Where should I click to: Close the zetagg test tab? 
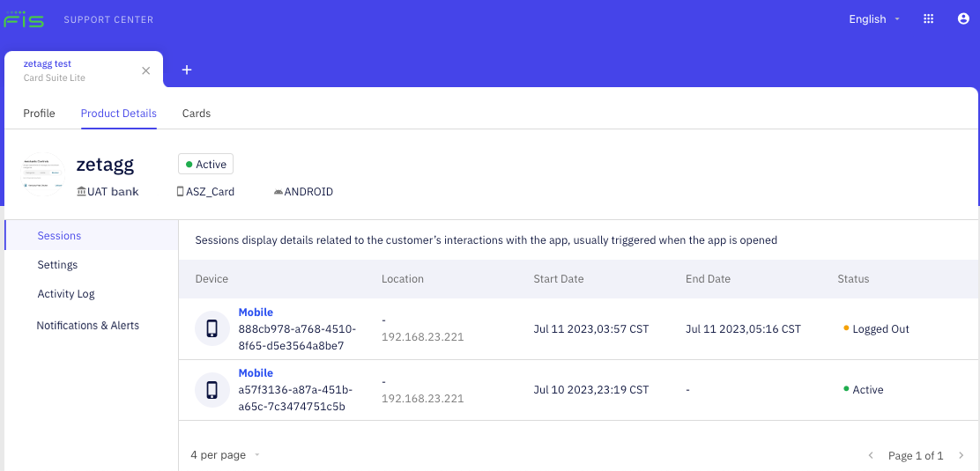pyautogui.click(x=146, y=70)
